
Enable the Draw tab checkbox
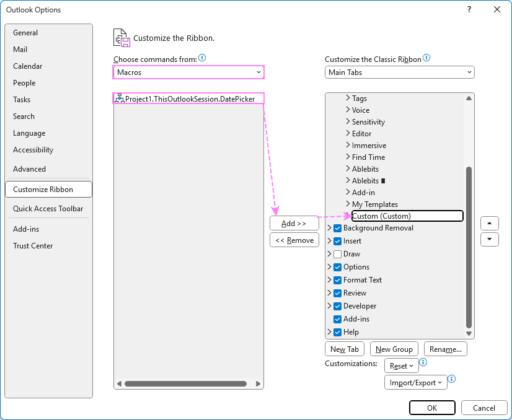point(338,254)
